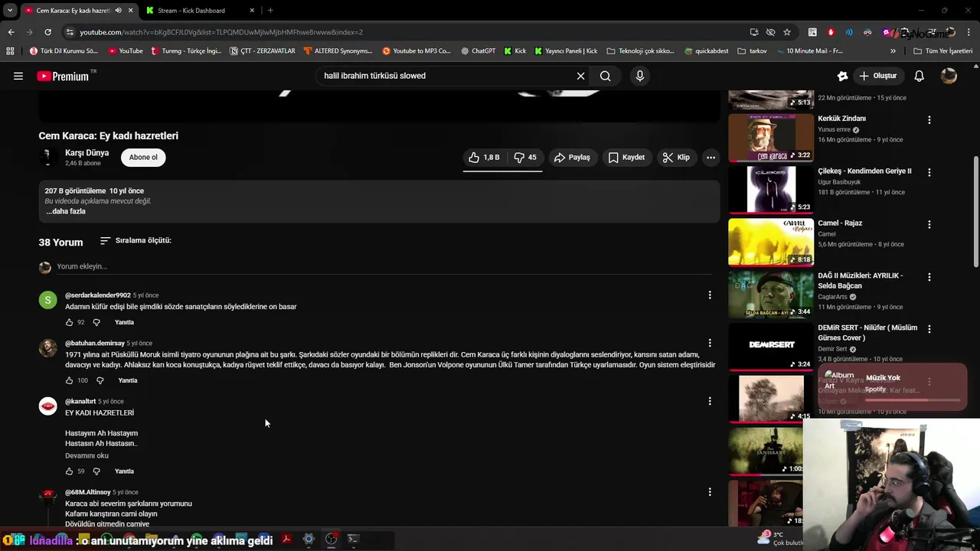Viewport: 980px width, 551px height.
Task: Open YouTube bookmark
Action: pos(126,51)
